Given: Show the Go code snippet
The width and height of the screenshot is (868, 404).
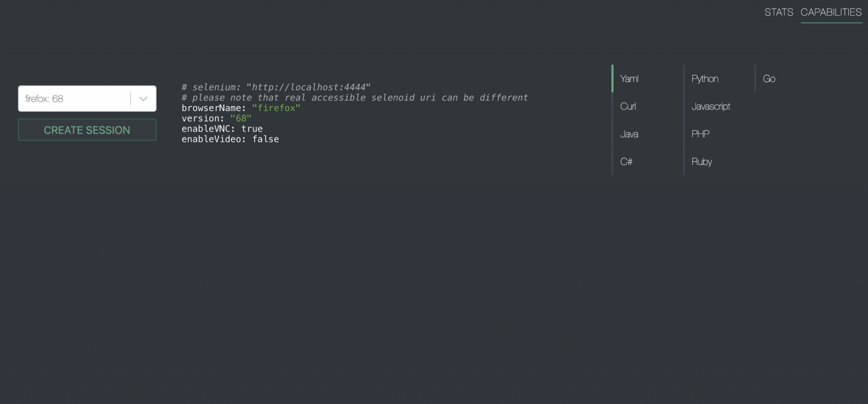Looking at the screenshot, I should click(x=769, y=78).
